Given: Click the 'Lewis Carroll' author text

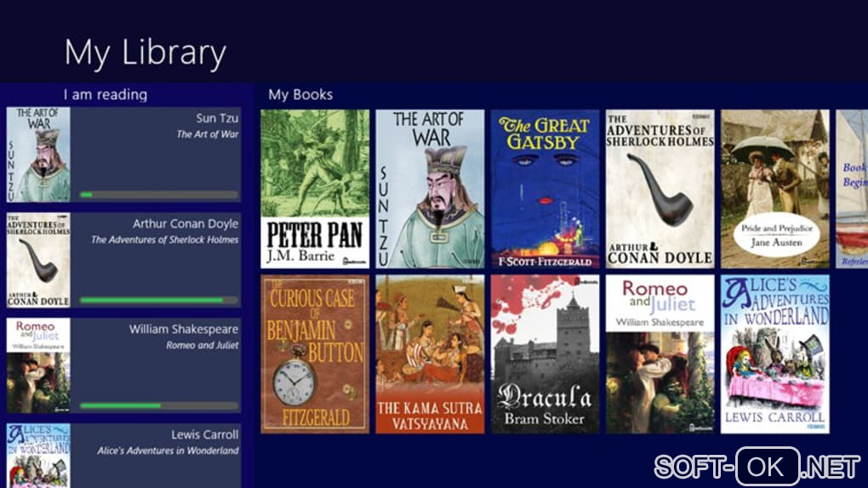Looking at the screenshot, I should pos(205,434).
